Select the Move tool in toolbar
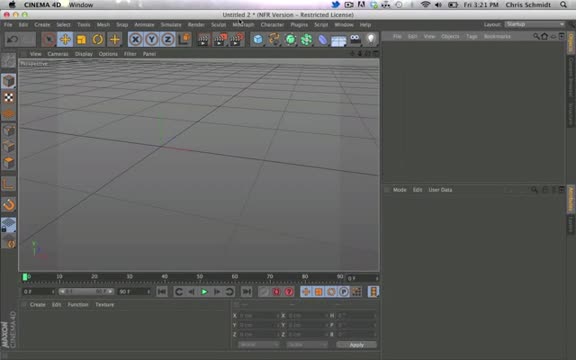576x360 pixels. (65, 39)
